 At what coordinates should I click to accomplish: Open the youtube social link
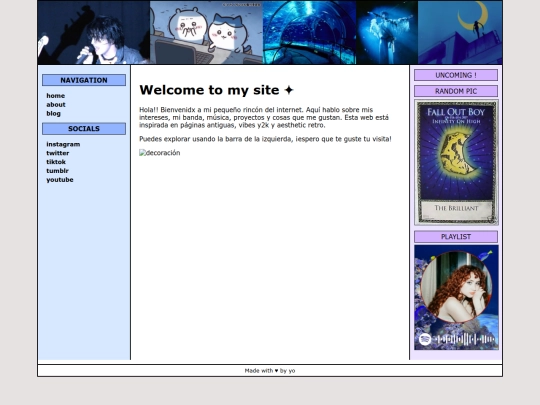[x=60, y=180]
